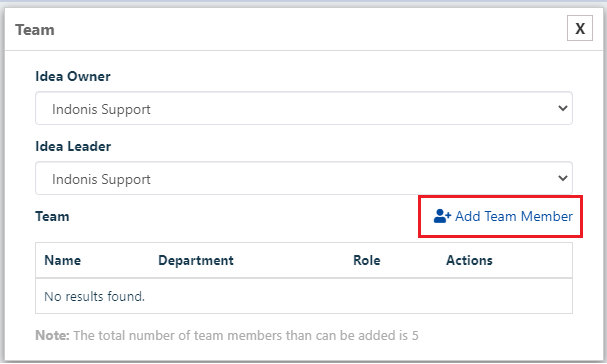Select Indonis Support text in Idea Leader
The width and height of the screenshot is (607, 364).
click(x=101, y=180)
